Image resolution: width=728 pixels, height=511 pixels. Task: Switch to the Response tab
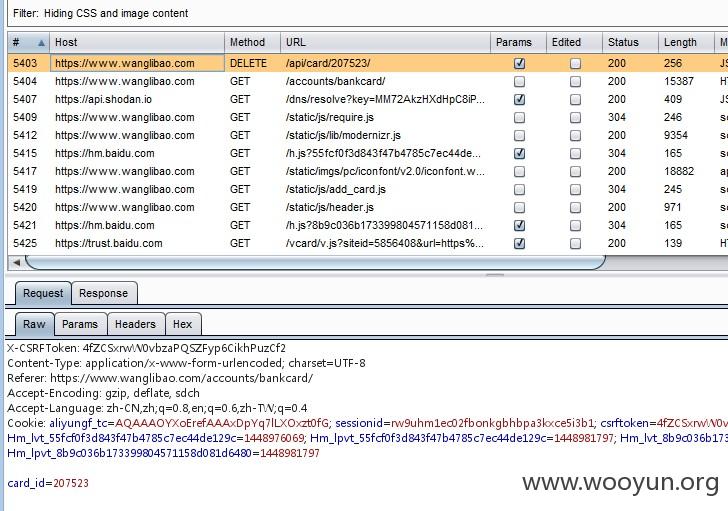click(x=104, y=293)
